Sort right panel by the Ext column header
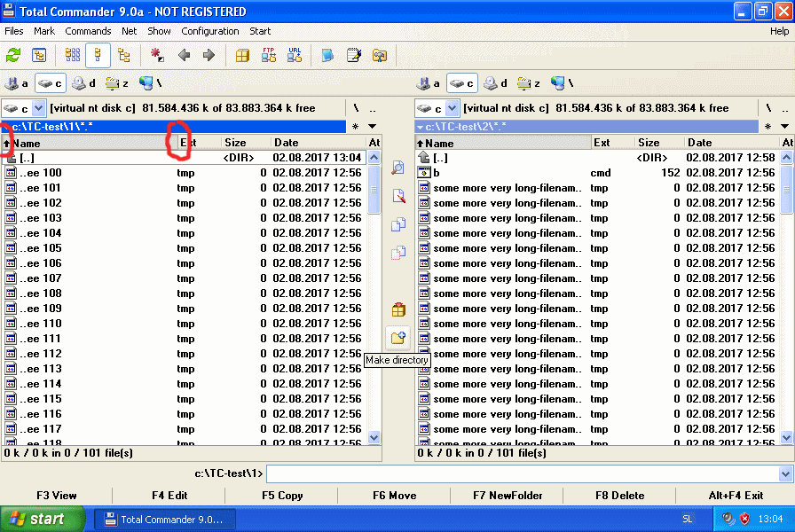This screenshot has height=532, width=795. tap(612, 143)
